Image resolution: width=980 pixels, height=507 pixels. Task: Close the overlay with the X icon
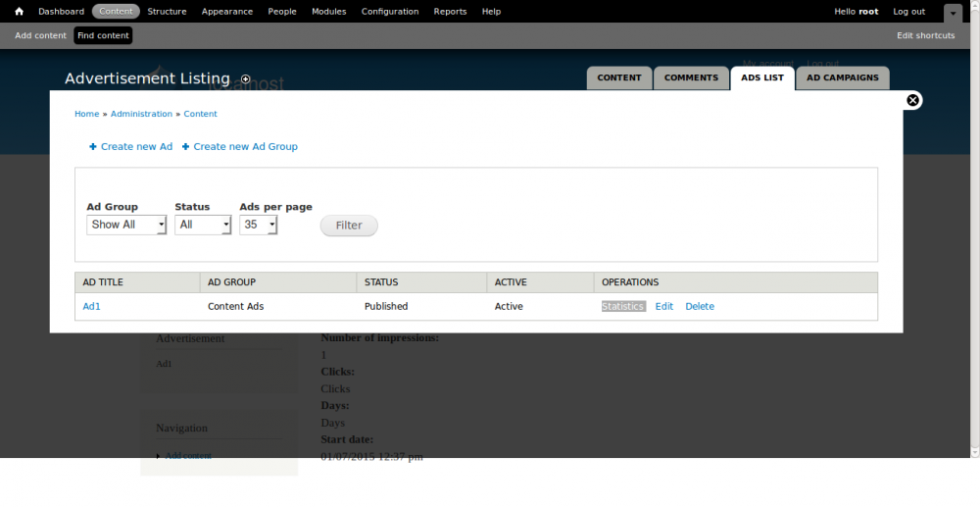(912, 100)
